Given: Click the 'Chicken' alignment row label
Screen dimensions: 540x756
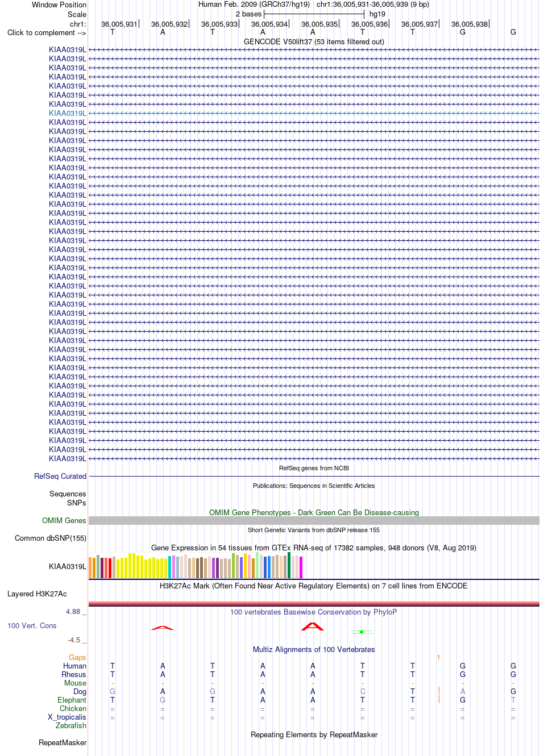Looking at the screenshot, I should point(73,708).
